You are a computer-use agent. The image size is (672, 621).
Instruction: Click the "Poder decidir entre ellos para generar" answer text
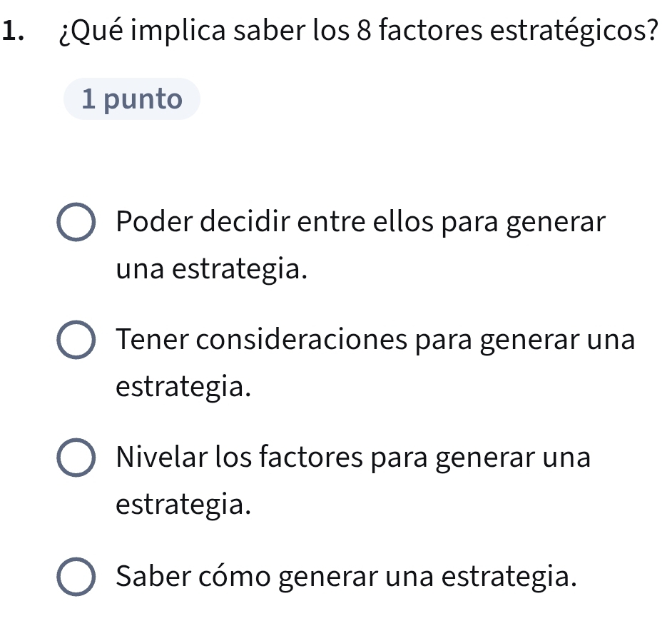pyautogui.click(x=361, y=222)
